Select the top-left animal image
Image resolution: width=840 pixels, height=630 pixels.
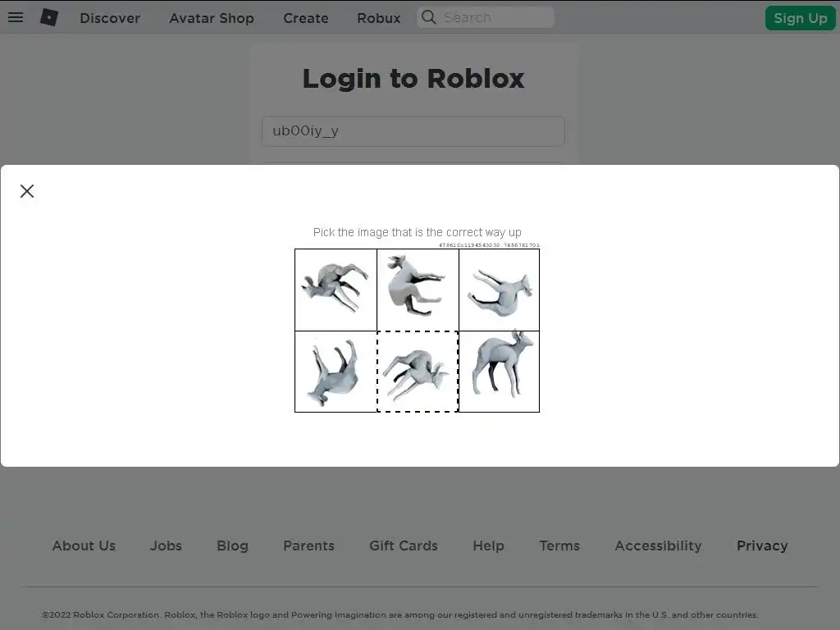[x=336, y=290]
